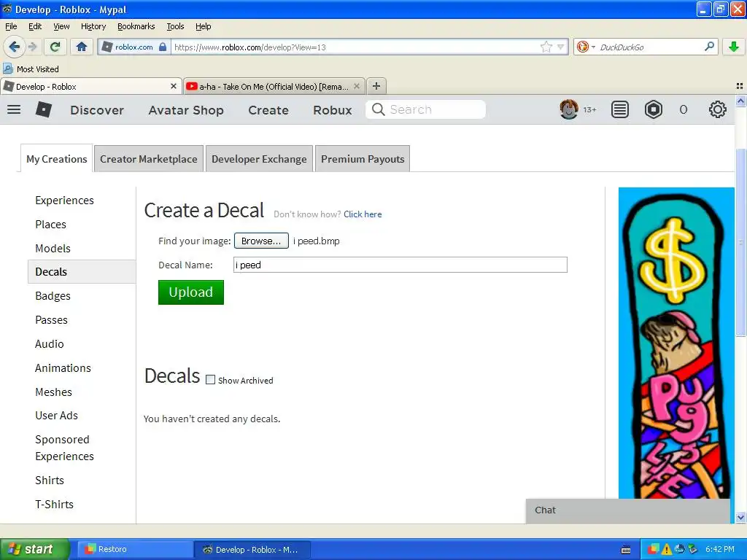The height and width of the screenshot is (560, 747).
Task: Open the Help menu
Action: (x=203, y=26)
